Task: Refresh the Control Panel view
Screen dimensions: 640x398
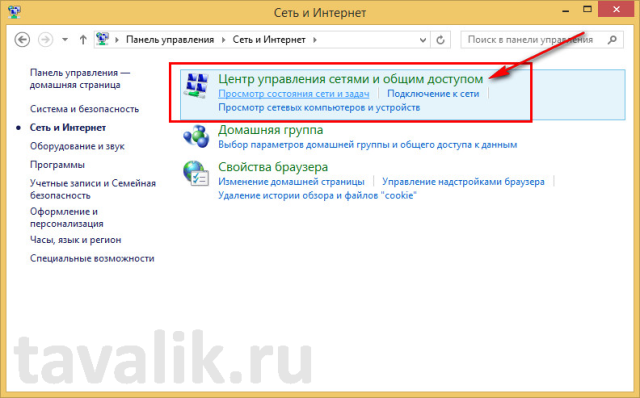Action: pyautogui.click(x=440, y=40)
